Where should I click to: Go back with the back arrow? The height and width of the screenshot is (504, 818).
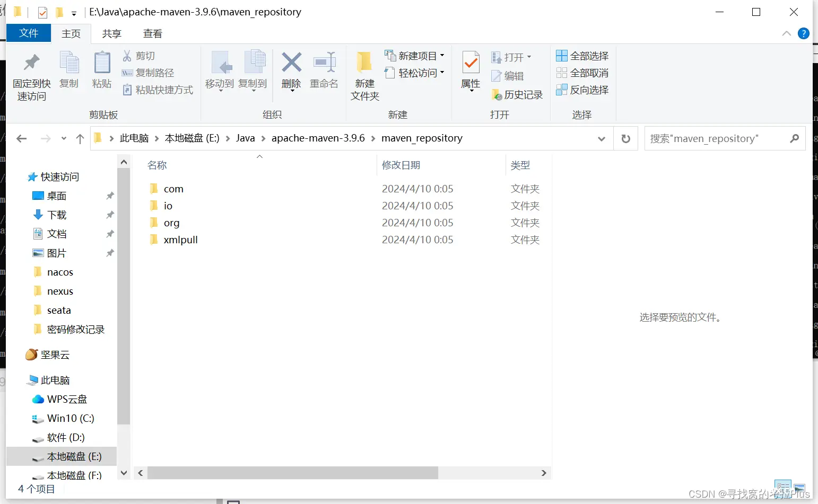22,138
